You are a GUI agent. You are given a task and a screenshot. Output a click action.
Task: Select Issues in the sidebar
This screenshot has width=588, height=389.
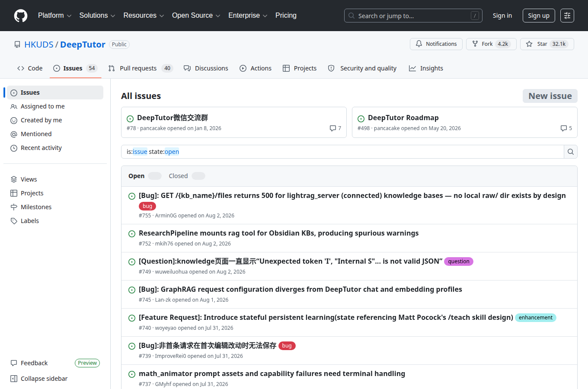[x=55, y=92]
